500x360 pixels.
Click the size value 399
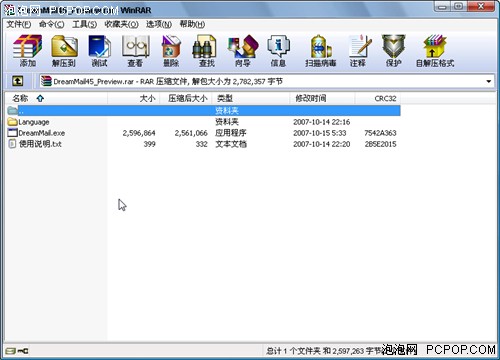tap(149, 144)
